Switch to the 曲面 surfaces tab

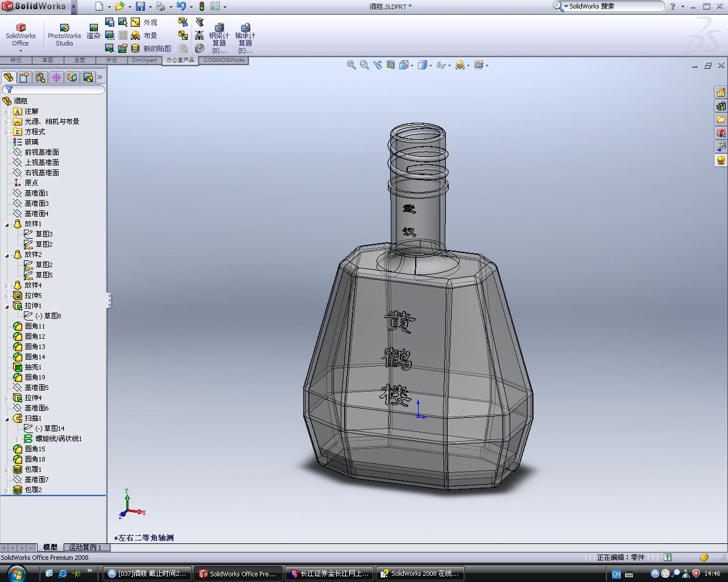point(80,60)
